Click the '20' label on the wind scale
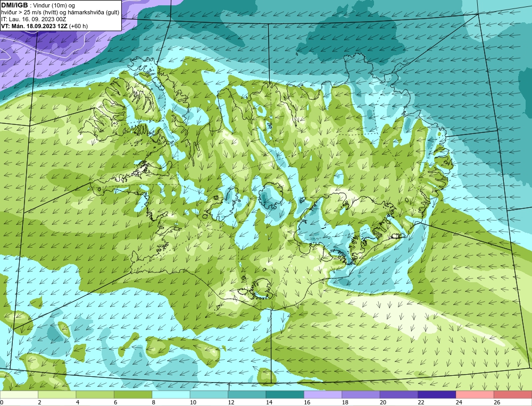This screenshot has width=532, height=406. [x=383, y=402]
